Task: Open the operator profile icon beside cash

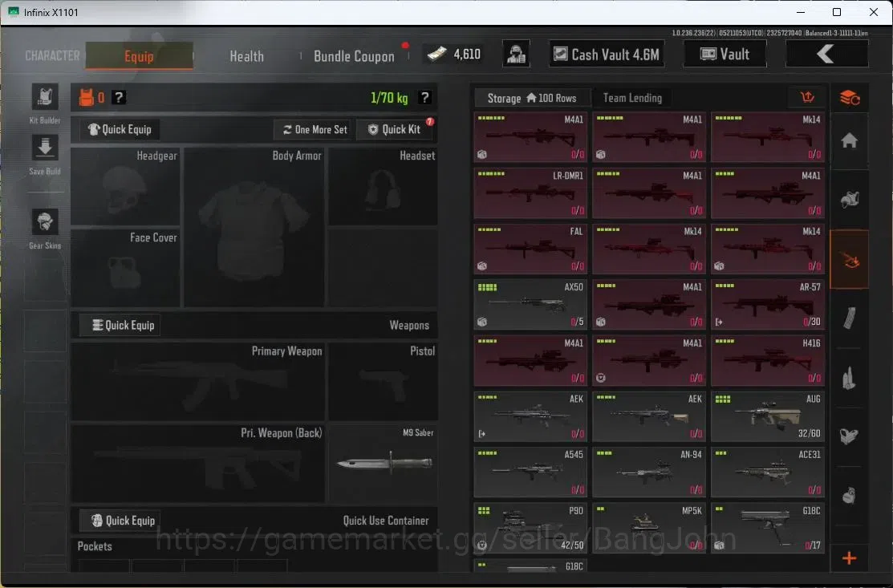Action: tap(516, 54)
